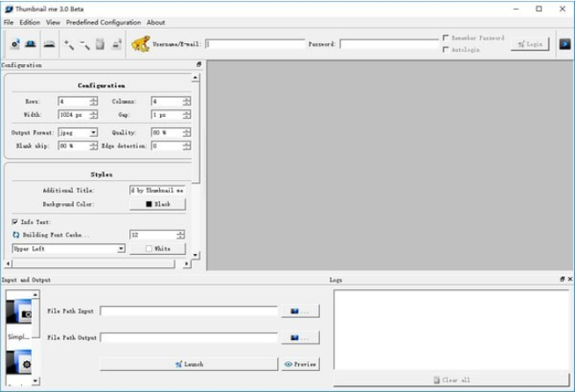Viewport: 575px width, 392px height.
Task: Click the zoom-out magnifier toolbar icon
Action: point(84,43)
